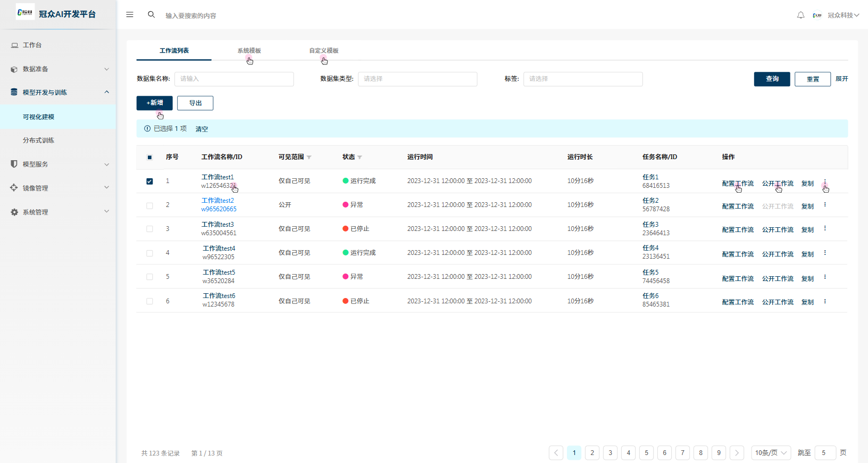
Task: Open more actions for 工作流test2 row
Action: coord(825,205)
